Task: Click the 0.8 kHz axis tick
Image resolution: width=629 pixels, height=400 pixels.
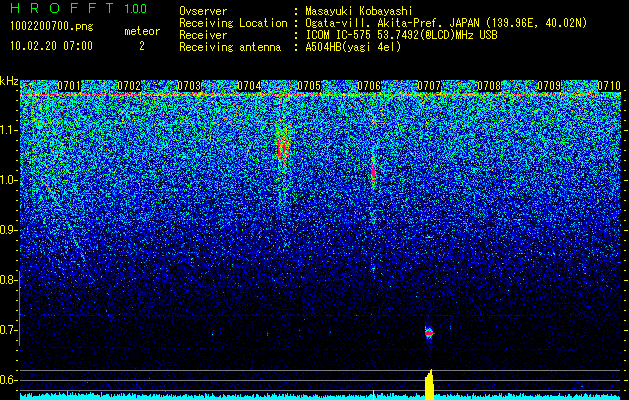Action: coord(8,280)
